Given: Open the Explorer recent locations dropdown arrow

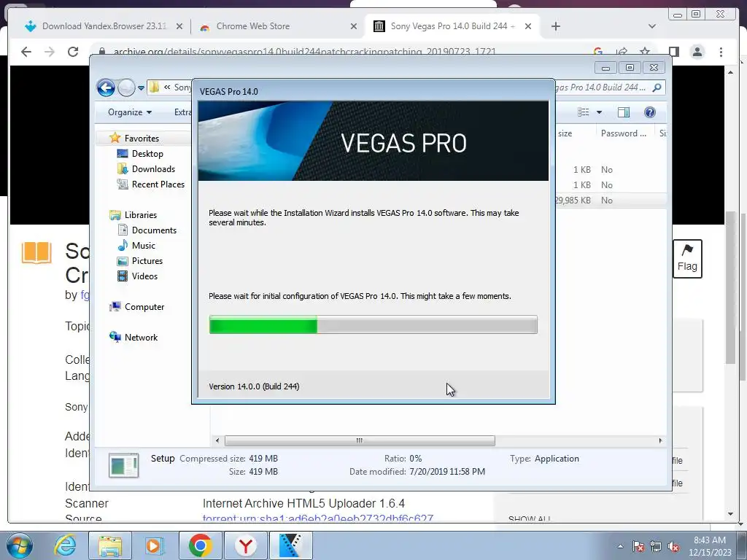Looking at the screenshot, I should [141, 87].
